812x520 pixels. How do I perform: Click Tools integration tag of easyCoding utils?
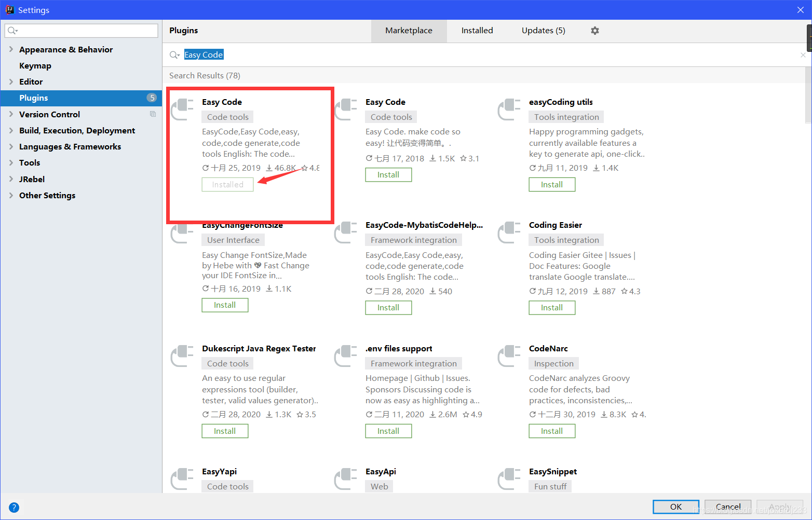tap(566, 117)
